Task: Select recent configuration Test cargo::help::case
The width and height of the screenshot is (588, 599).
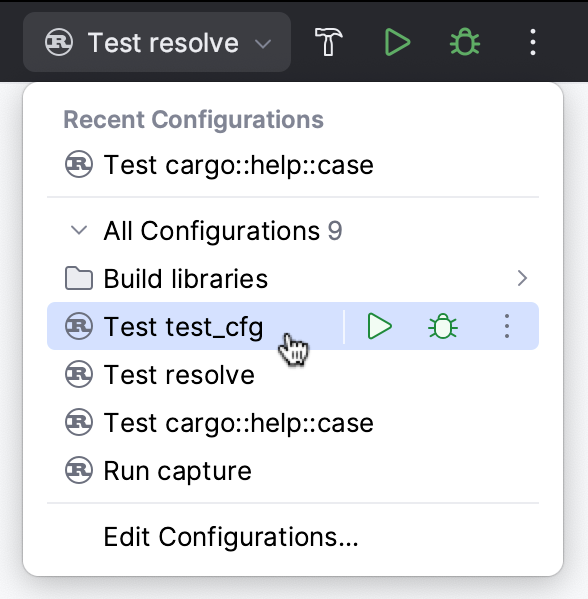Action: point(293,165)
